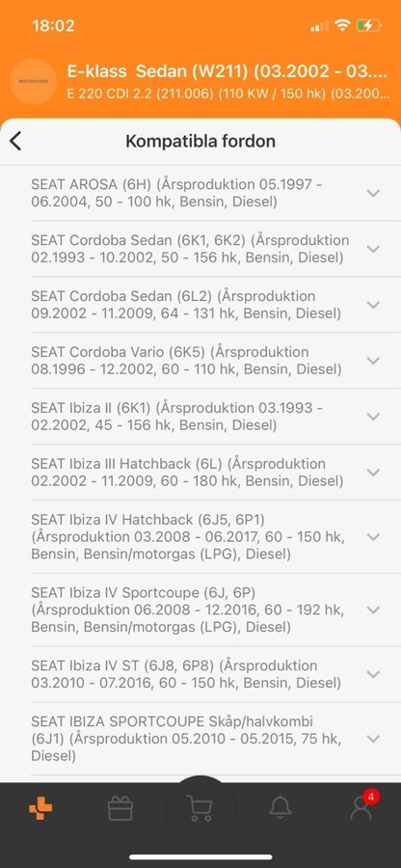401x868 pixels.
Task: Expand SEAT Ibiza IV Hatchback chevron
Action: point(373,536)
